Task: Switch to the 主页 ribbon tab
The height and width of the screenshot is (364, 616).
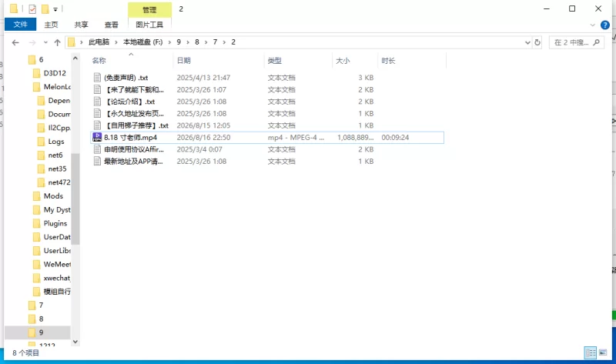Action: (x=51, y=25)
